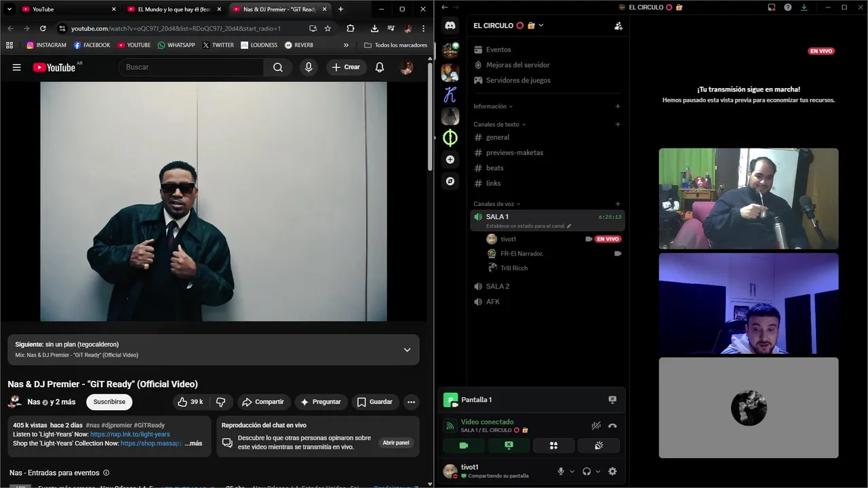Toggle Discord noise suppression icon
Viewport: 868px width, 488px height.
point(596,426)
